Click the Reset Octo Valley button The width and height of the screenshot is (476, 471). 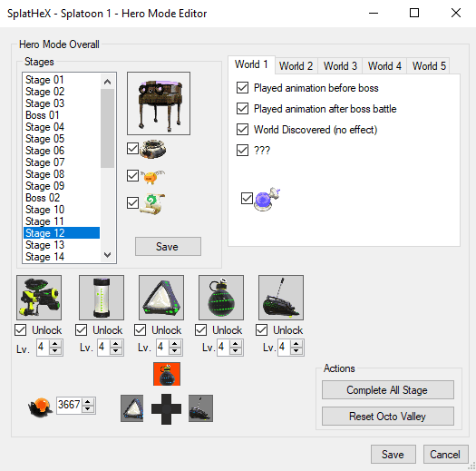[x=388, y=416]
